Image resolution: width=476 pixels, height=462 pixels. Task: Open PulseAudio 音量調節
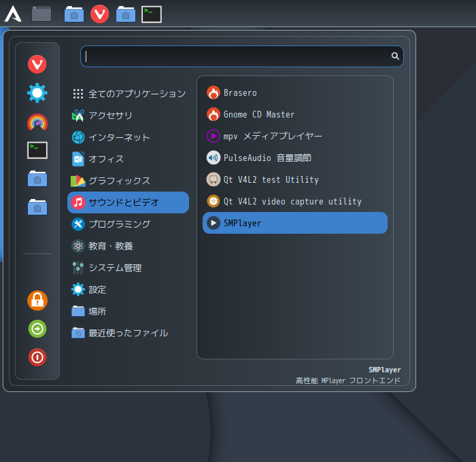295,158
